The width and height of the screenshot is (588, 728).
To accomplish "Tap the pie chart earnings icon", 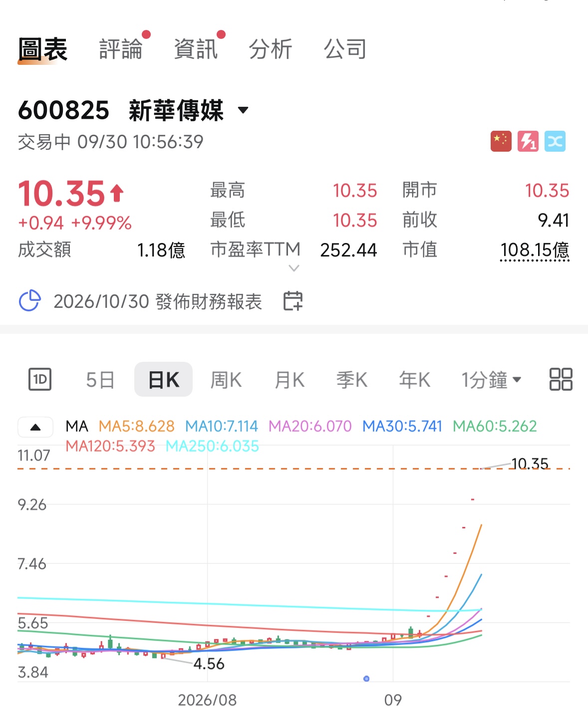I will [x=29, y=301].
